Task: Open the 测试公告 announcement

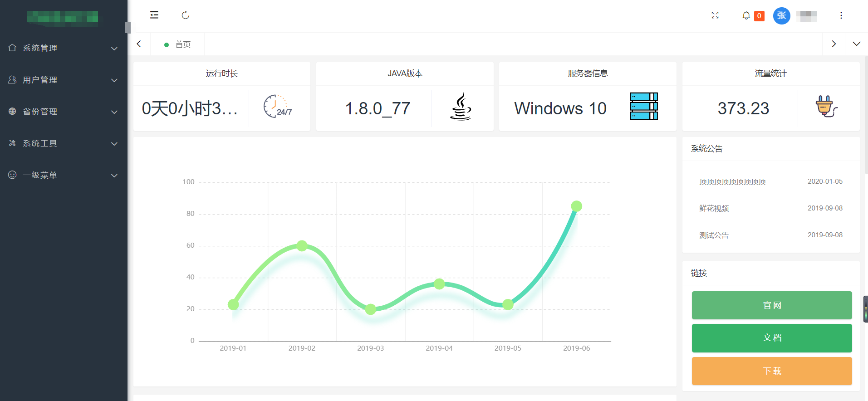Action: pos(714,235)
